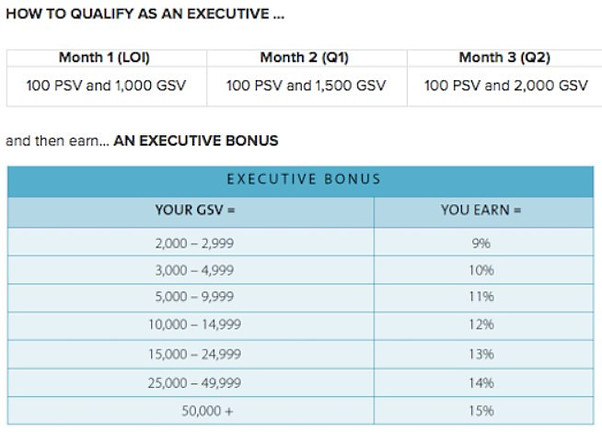
Task: Click the '100 PSV and 1,500 GSV' cell
Action: [x=307, y=86]
